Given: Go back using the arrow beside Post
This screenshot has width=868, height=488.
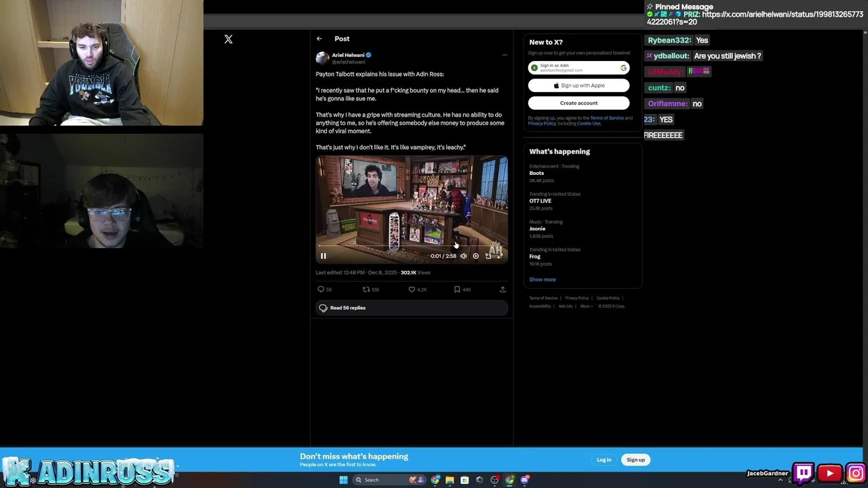Looking at the screenshot, I should pyautogui.click(x=319, y=39).
